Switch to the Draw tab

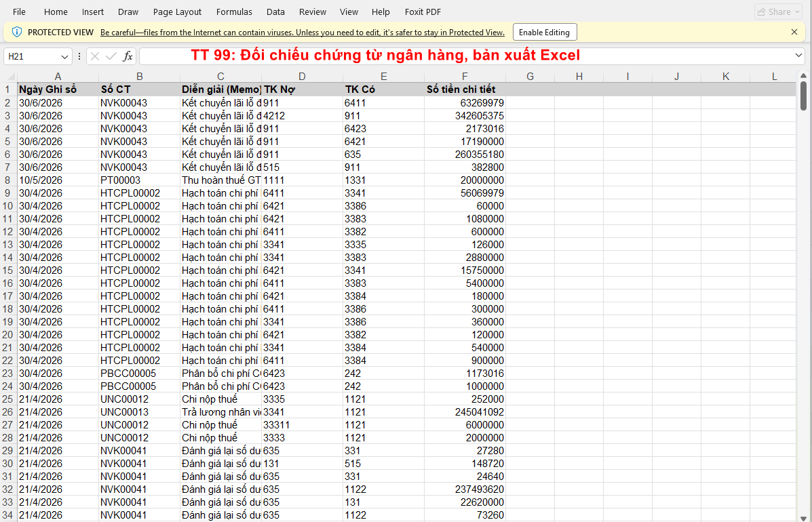pyautogui.click(x=128, y=12)
